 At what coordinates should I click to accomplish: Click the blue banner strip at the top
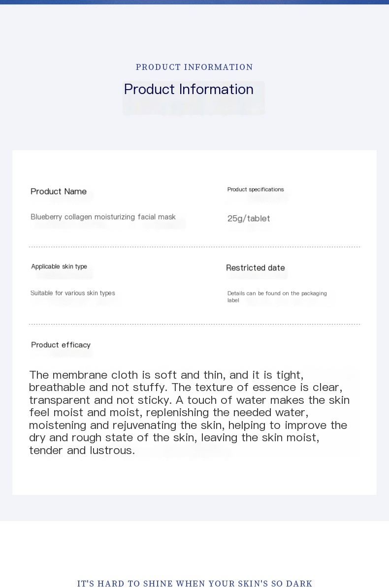coord(194,2)
